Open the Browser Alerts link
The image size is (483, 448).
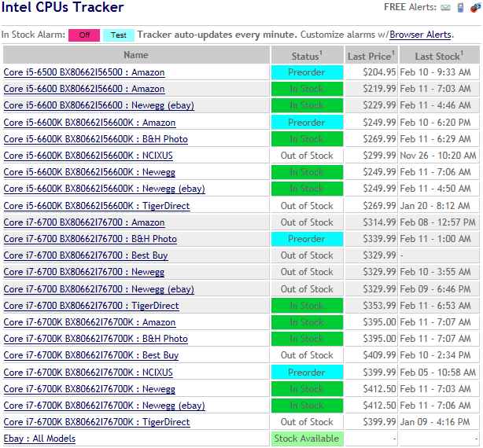pyautogui.click(x=420, y=35)
